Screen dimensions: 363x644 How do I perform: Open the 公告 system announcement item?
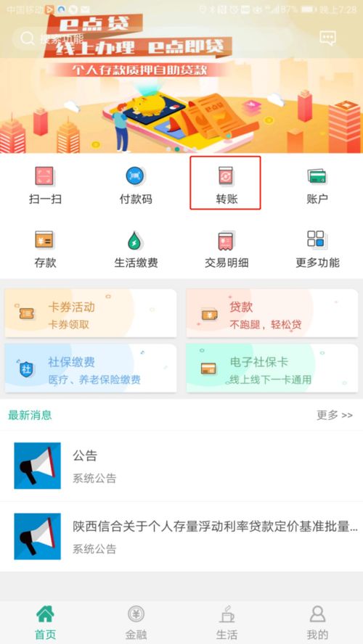click(181, 466)
